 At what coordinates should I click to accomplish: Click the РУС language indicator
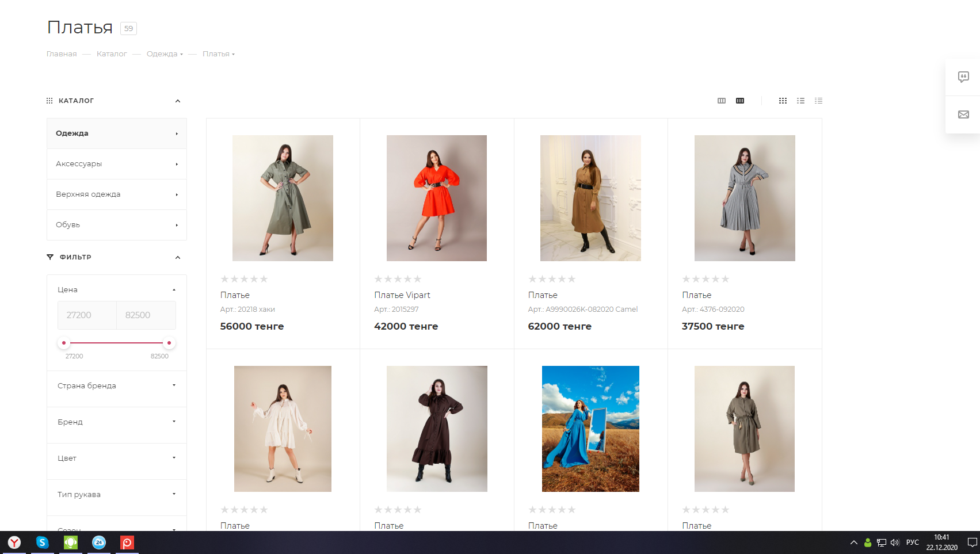[913, 542]
